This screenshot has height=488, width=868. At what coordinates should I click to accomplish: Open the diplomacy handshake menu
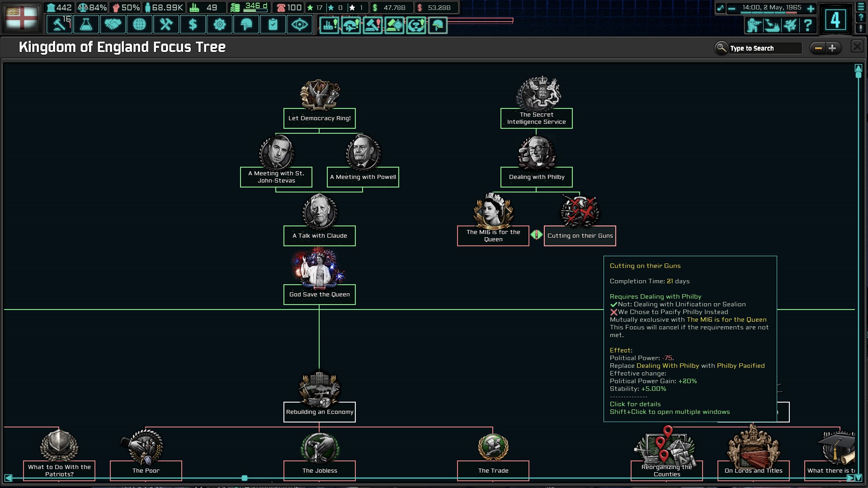[113, 24]
